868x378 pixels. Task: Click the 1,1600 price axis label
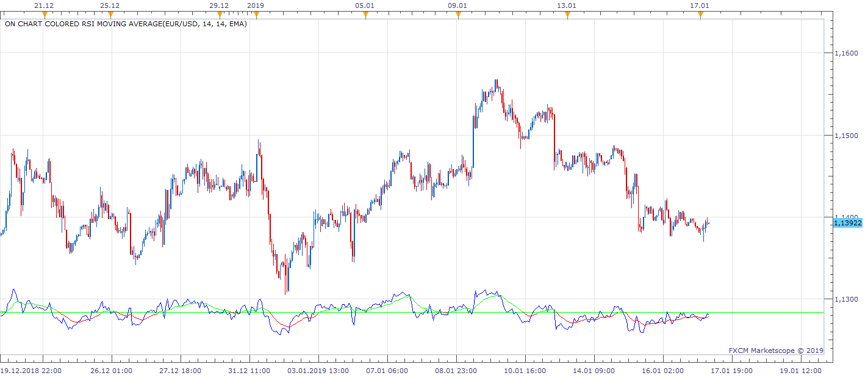pos(845,53)
